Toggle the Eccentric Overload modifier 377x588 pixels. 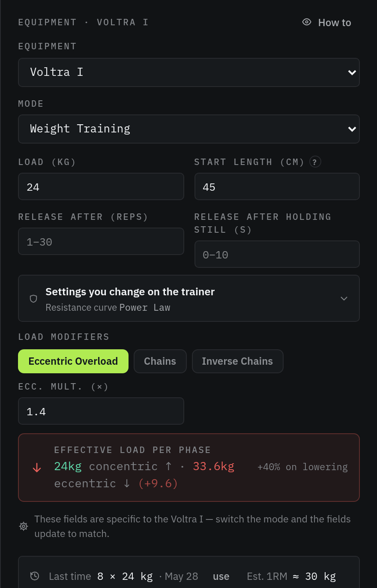(x=73, y=361)
